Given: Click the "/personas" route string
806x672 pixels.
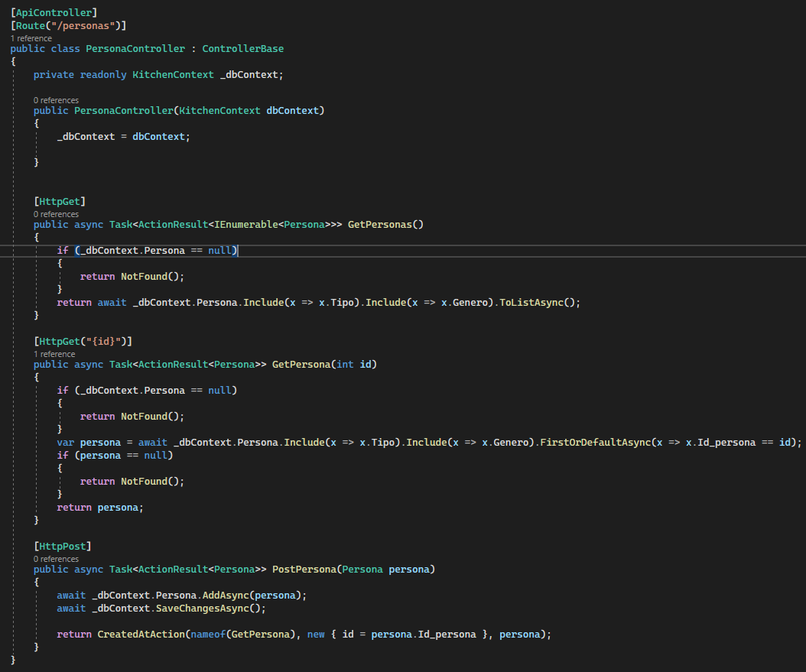Looking at the screenshot, I should pyautogui.click(x=83, y=26).
